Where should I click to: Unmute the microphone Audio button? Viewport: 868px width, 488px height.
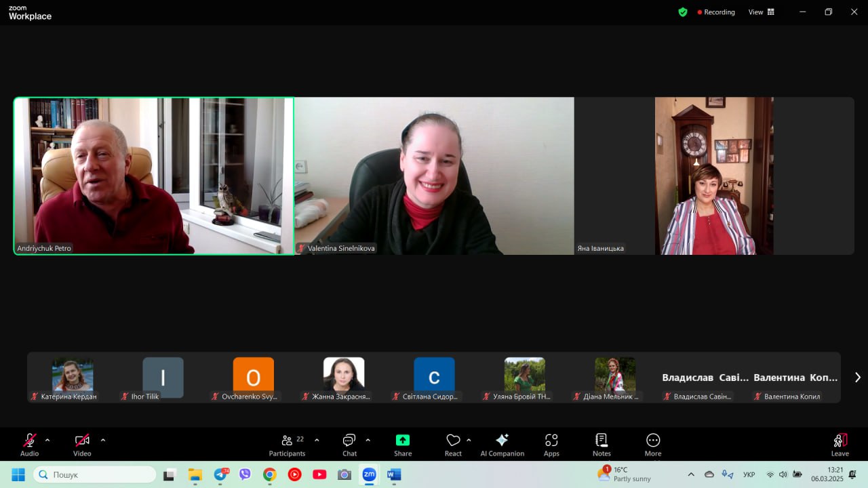click(29, 445)
